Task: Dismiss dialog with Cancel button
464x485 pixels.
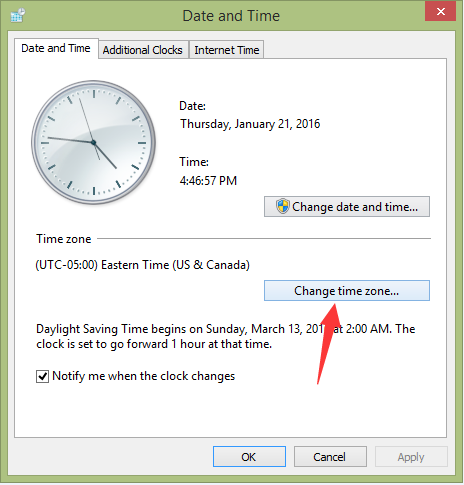Action: click(x=330, y=457)
